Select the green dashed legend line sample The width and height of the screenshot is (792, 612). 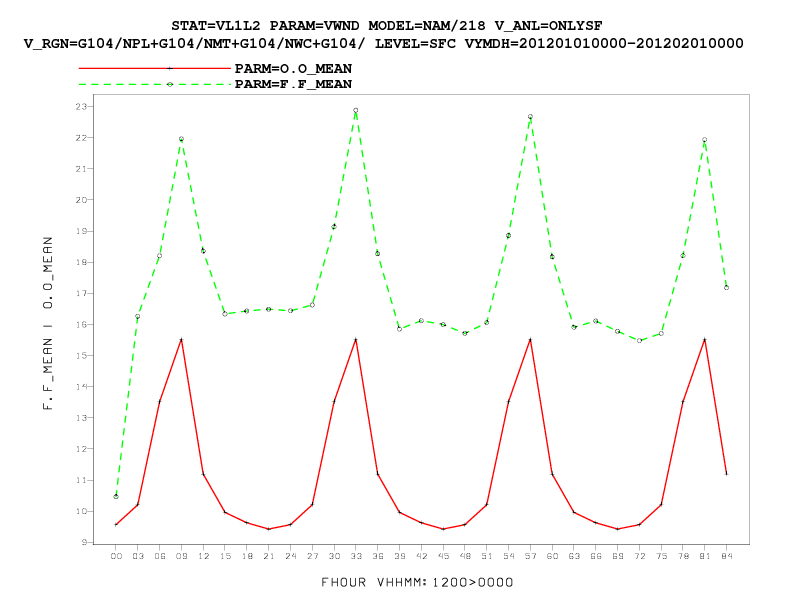point(155,84)
